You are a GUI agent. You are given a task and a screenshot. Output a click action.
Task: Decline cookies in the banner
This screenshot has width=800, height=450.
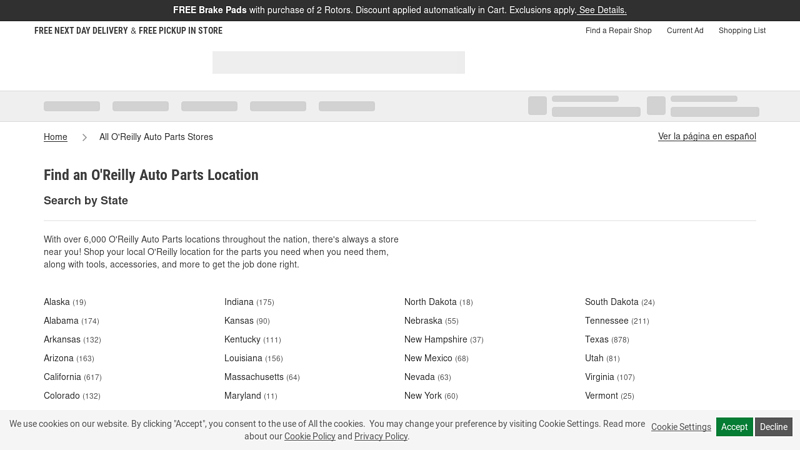(x=773, y=427)
